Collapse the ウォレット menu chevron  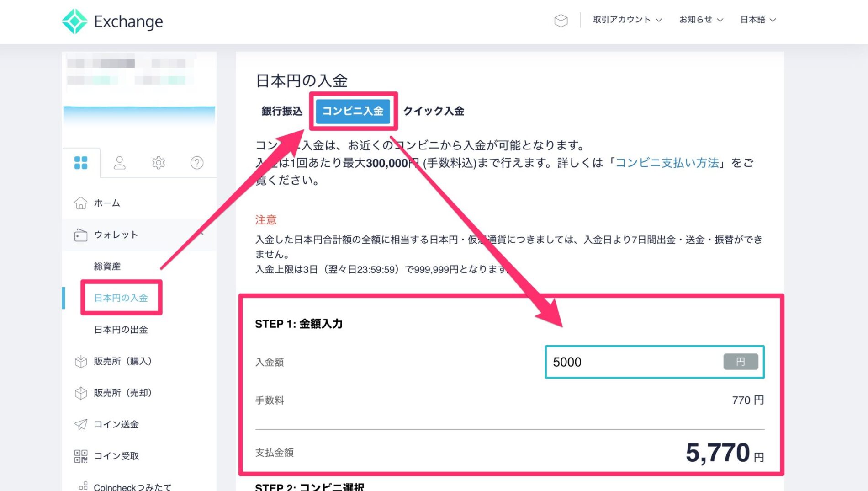pyautogui.click(x=201, y=234)
